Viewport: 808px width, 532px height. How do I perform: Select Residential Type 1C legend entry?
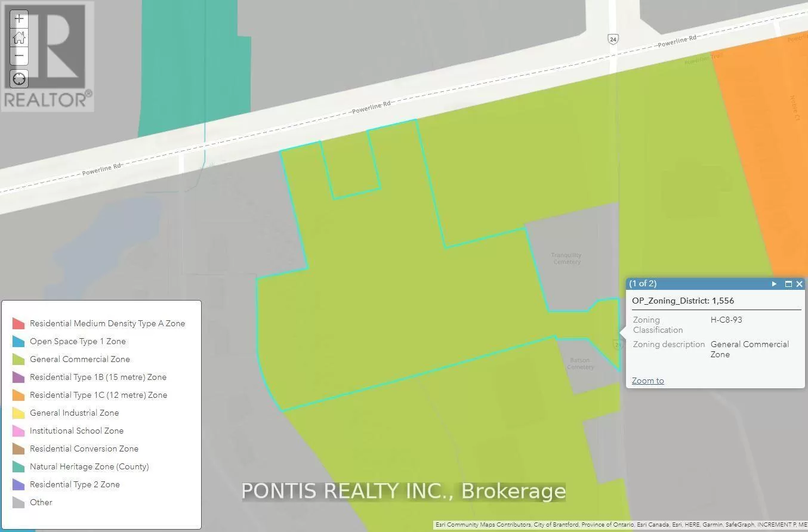(x=98, y=395)
